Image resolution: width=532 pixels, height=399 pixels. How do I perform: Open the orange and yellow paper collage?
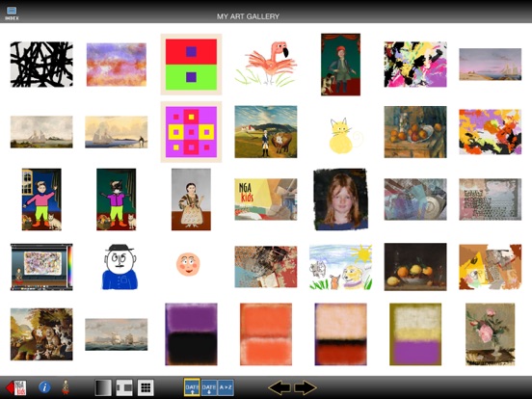point(491,267)
